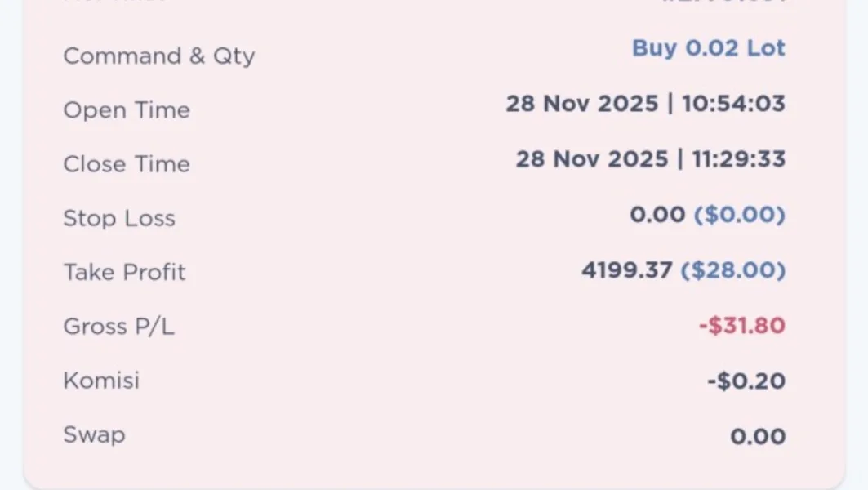Click the close date above Stop Loss
Image resolution: width=868 pixels, height=490 pixels.
click(591, 158)
